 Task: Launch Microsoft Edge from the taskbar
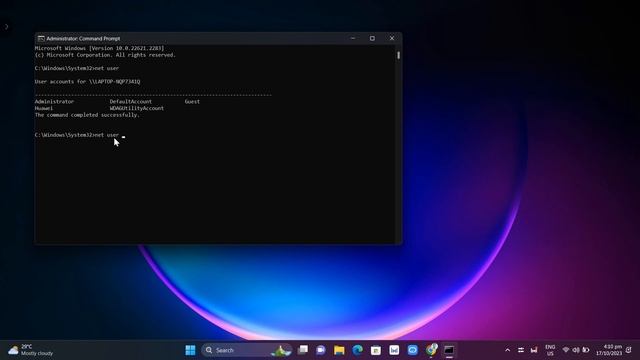pyautogui.click(x=358, y=350)
